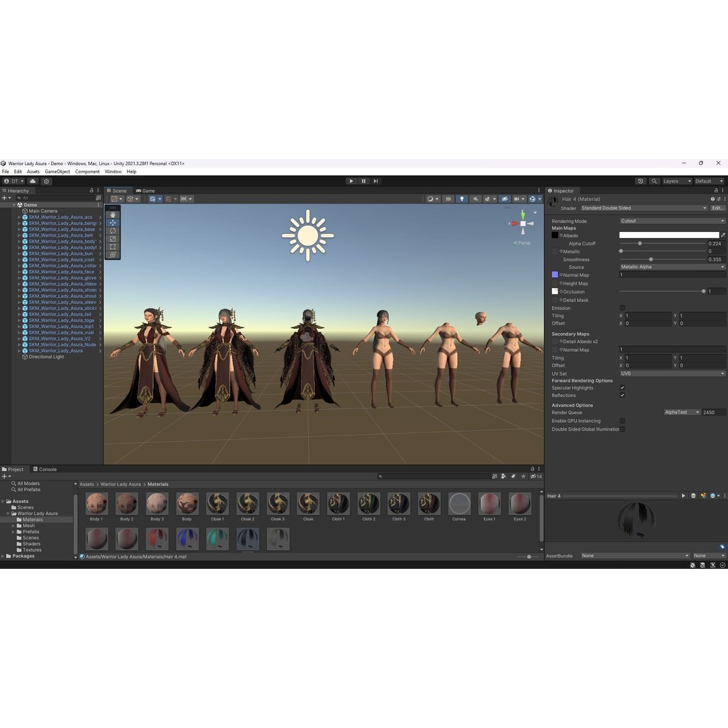Image resolution: width=728 pixels, height=728 pixels.
Task: Switch to the Console tab
Action: [x=44, y=469]
